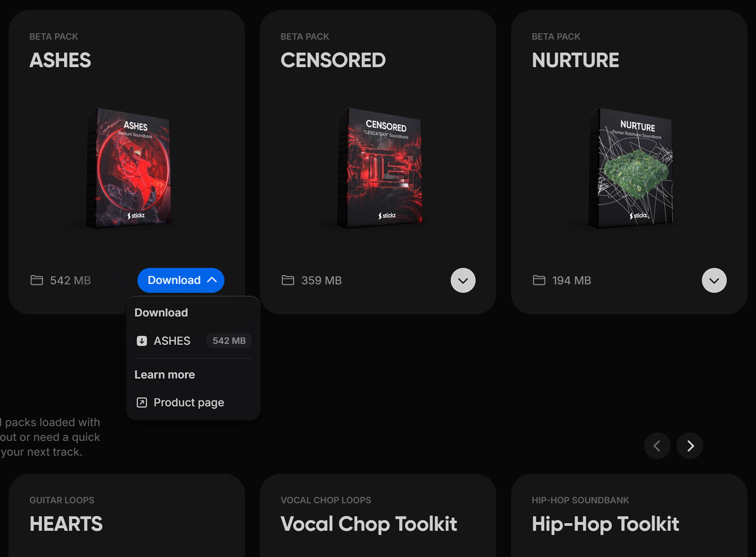Collapse the blue Download dropdown button
The width and height of the screenshot is (756, 557).
181,280
